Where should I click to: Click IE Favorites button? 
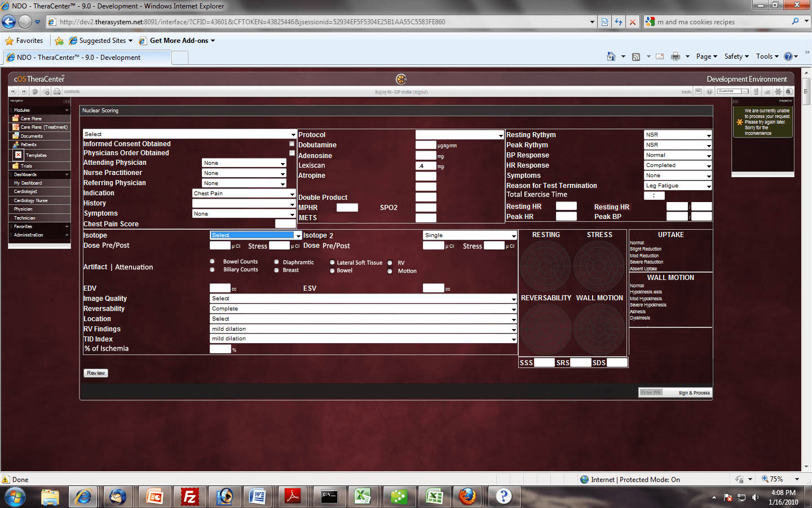click(24, 41)
